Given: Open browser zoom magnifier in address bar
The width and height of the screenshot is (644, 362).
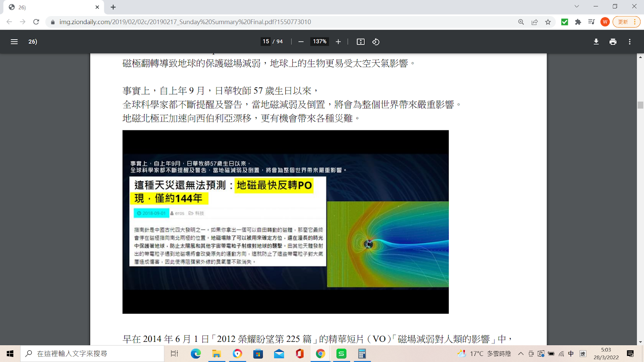Looking at the screenshot, I should 521,22.
